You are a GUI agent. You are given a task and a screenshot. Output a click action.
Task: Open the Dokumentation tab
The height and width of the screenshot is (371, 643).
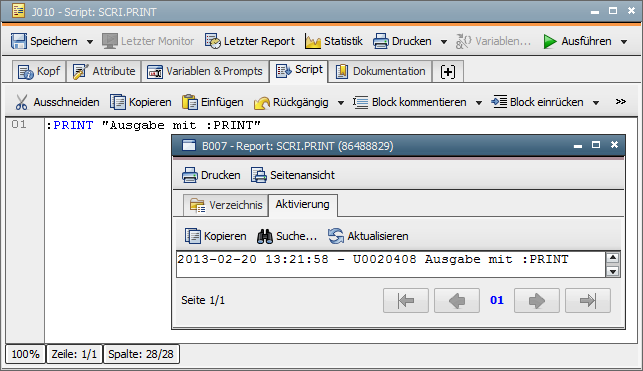(381, 72)
